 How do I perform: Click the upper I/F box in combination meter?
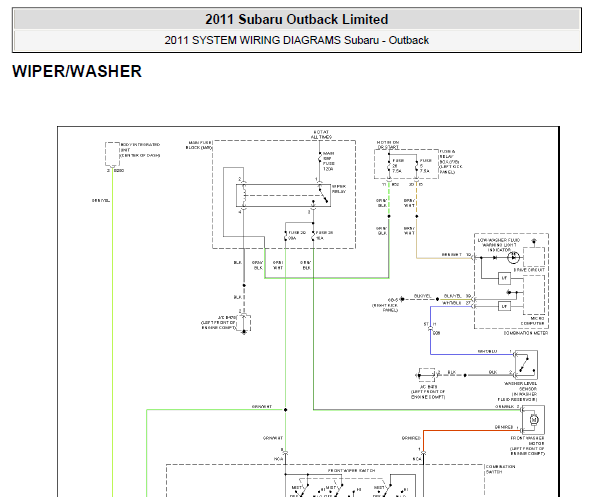pos(505,278)
